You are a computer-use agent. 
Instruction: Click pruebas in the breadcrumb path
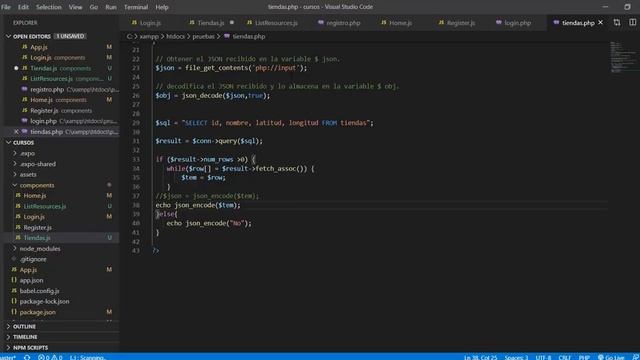point(203,36)
